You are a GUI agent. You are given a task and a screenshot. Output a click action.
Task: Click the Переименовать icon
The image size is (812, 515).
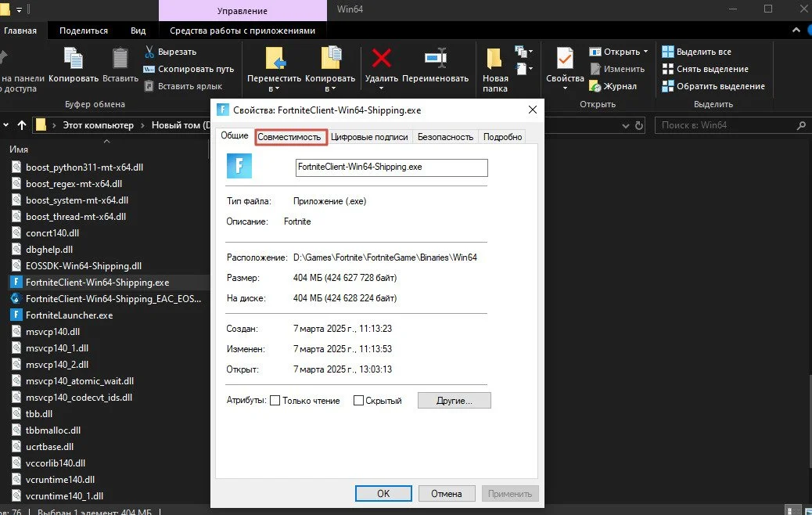436,58
